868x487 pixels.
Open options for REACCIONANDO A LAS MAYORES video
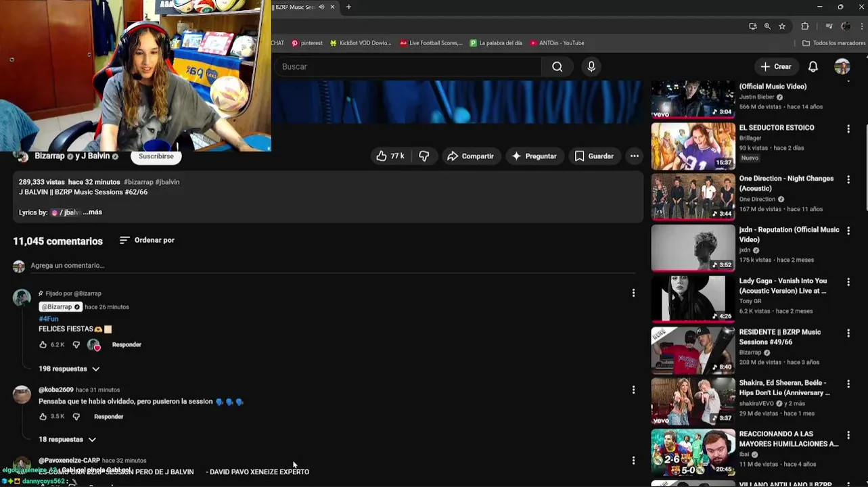point(848,435)
